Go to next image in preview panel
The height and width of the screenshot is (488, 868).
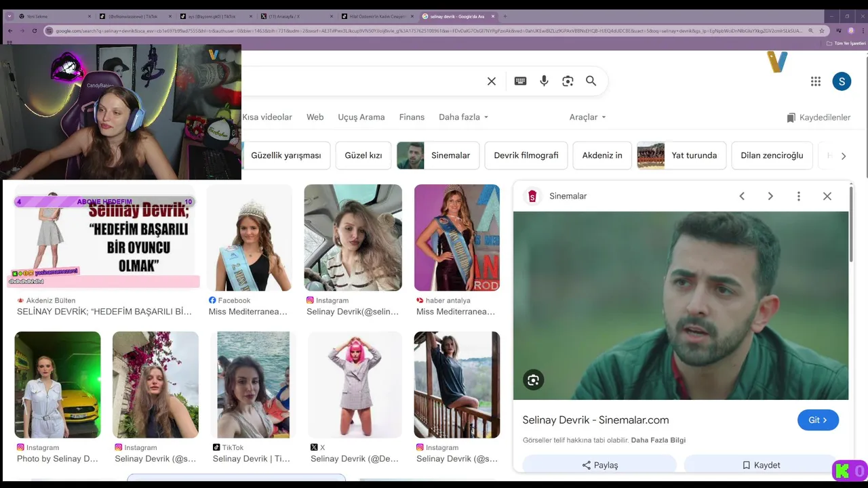770,196
